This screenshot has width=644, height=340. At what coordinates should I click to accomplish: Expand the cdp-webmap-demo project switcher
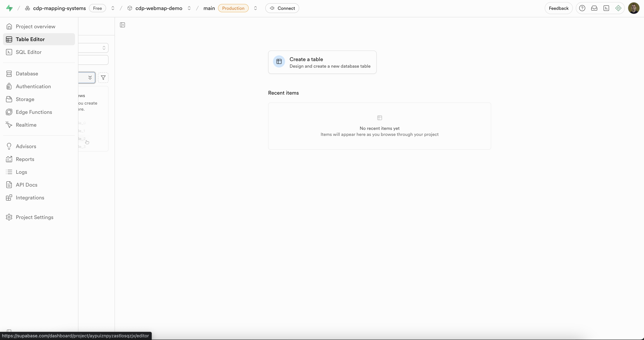(x=189, y=8)
